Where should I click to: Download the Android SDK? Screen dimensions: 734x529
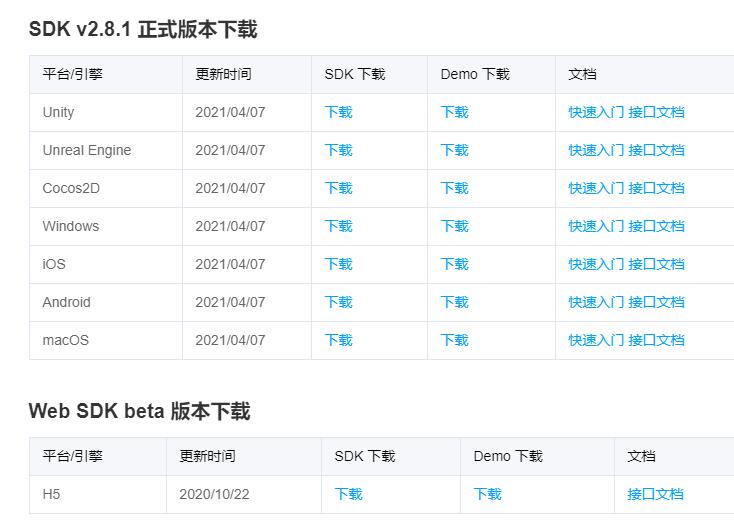click(338, 302)
